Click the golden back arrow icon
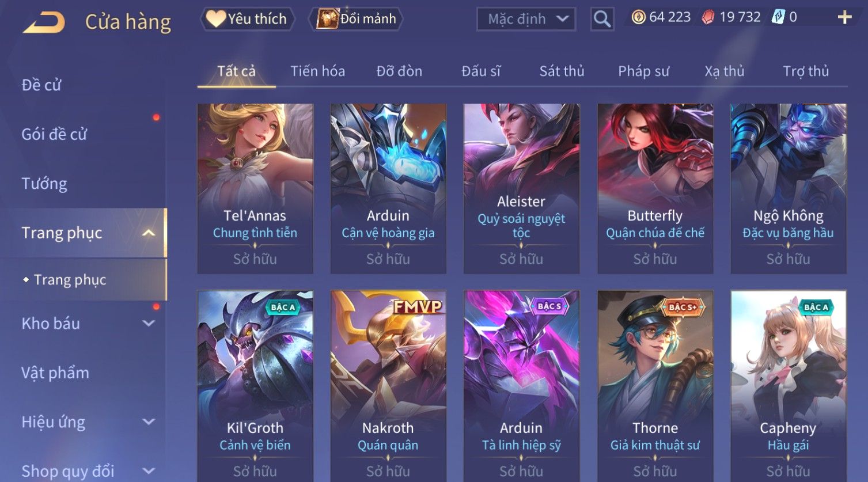Image resolution: width=868 pixels, height=482 pixels. pos(44,22)
